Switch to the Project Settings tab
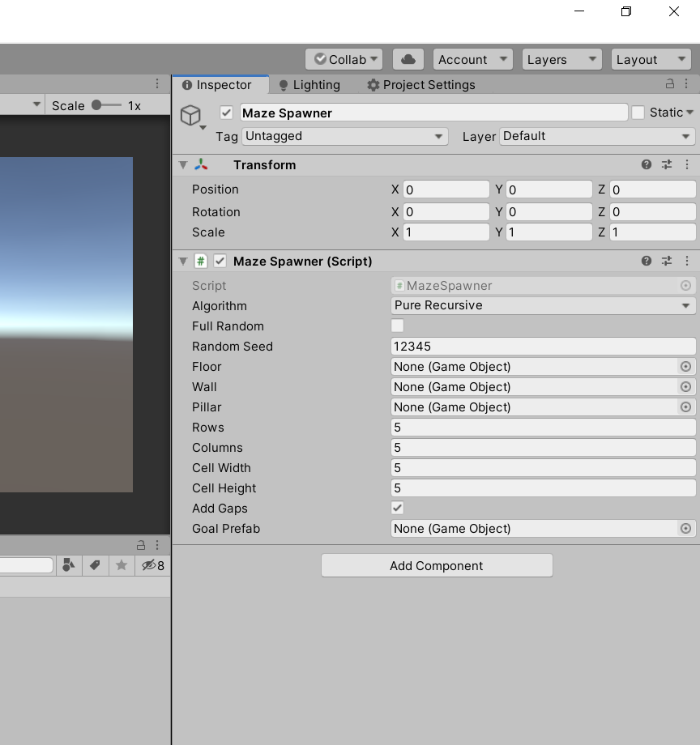The image size is (700, 745). (421, 84)
